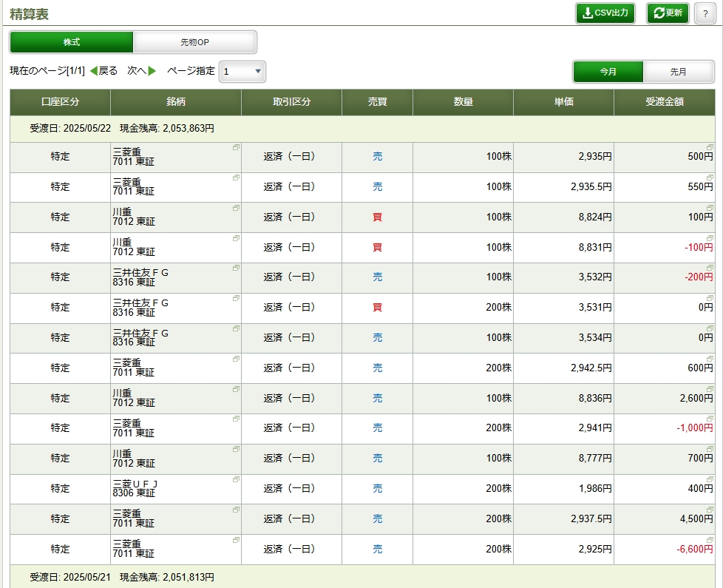Click the 口座区分 column header

(61, 102)
